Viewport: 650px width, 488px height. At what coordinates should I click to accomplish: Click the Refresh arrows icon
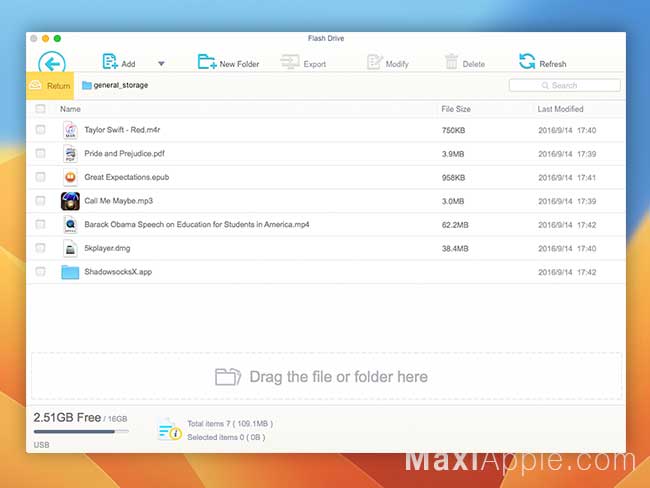point(527,61)
